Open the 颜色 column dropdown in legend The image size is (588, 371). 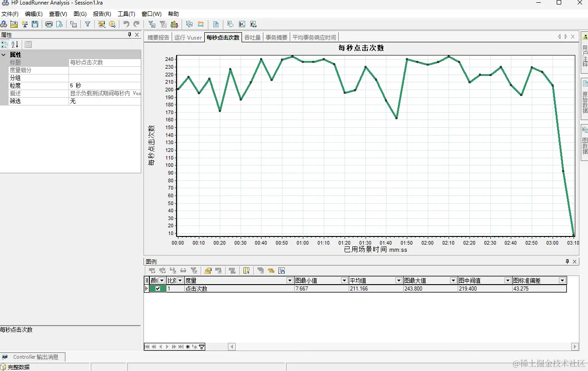point(162,281)
